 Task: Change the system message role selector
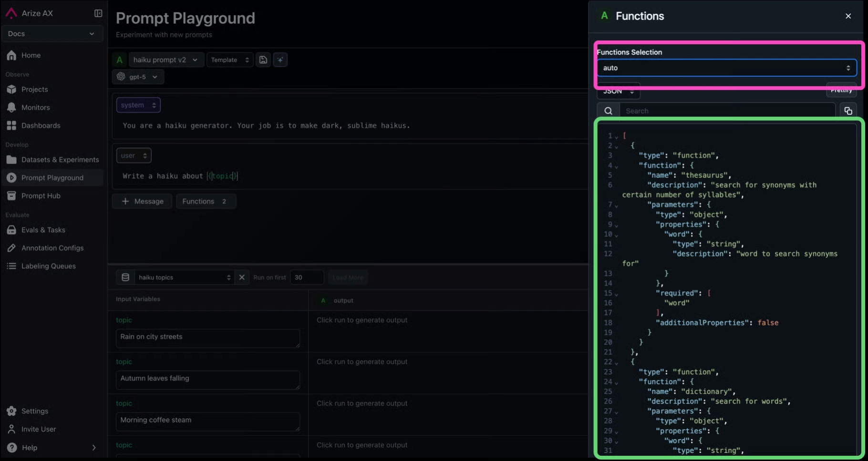point(138,105)
